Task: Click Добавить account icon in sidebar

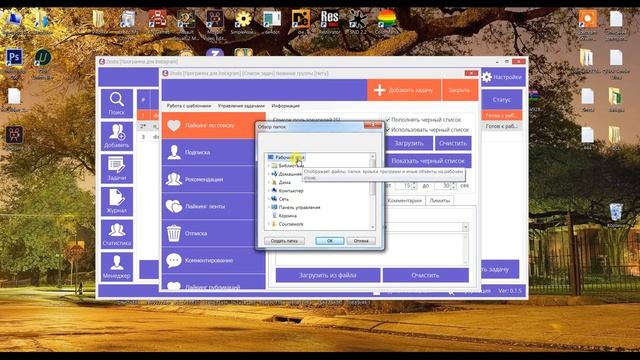Action: click(x=117, y=136)
